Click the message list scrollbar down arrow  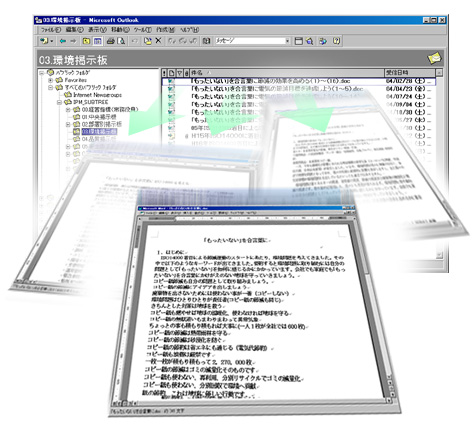(439, 255)
